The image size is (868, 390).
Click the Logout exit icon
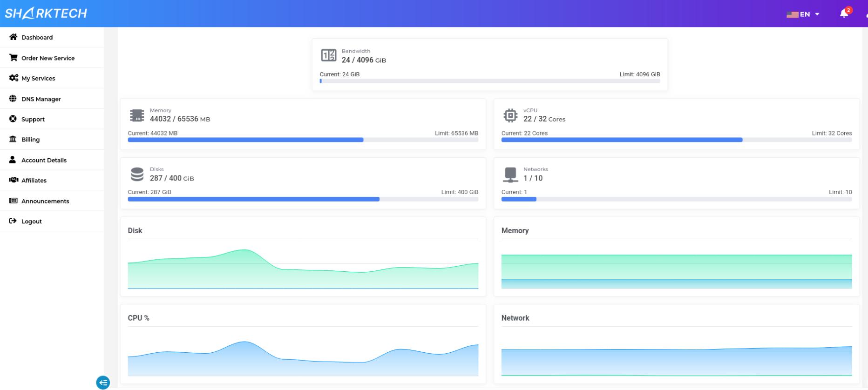click(x=13, y=221)
